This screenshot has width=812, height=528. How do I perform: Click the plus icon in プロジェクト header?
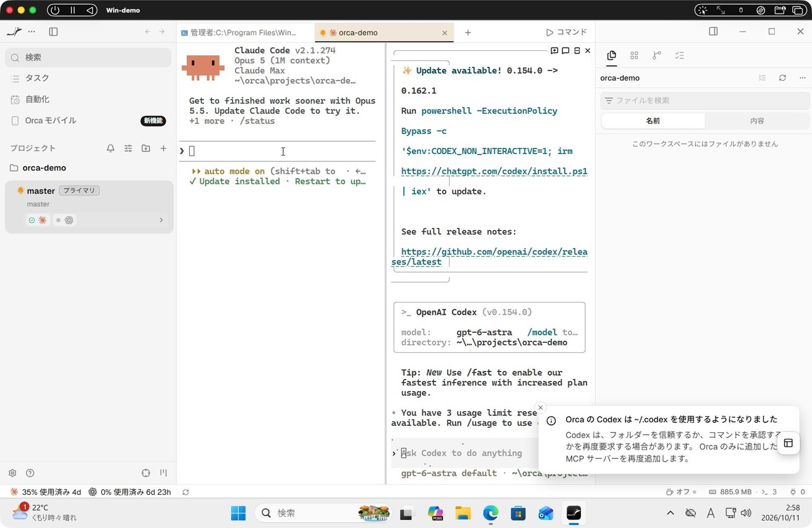(163, 148)
